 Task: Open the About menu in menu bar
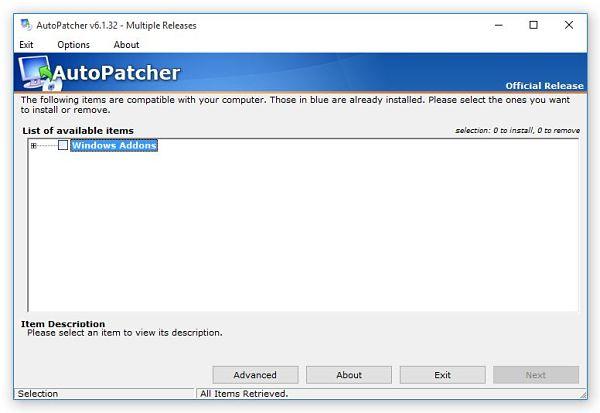click(126, 45)
